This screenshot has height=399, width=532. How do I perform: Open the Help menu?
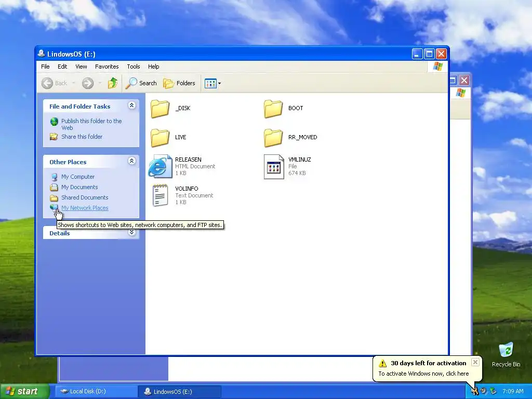153,66
